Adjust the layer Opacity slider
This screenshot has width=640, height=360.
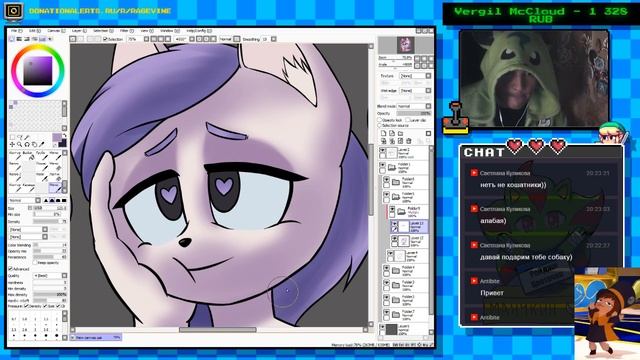[x=414, y=113]
